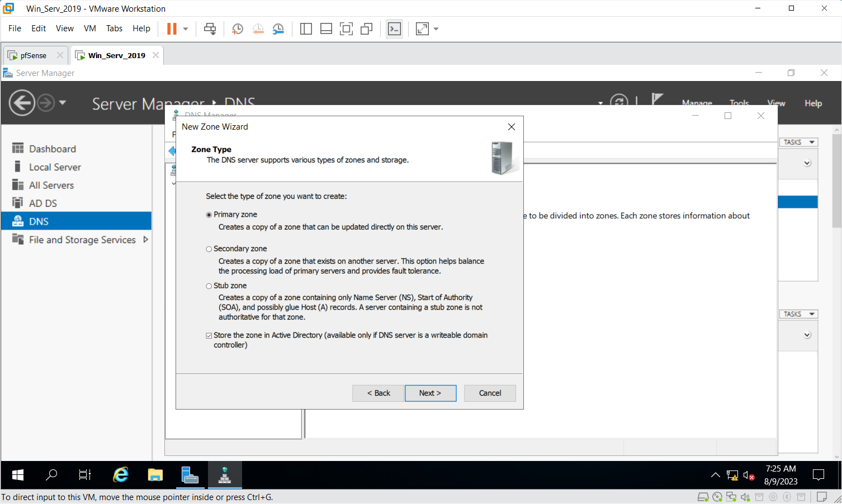Select the Win_Serv_2019 VM tab
The height and width of the screenshot is (504, 842).
point(117,55)
